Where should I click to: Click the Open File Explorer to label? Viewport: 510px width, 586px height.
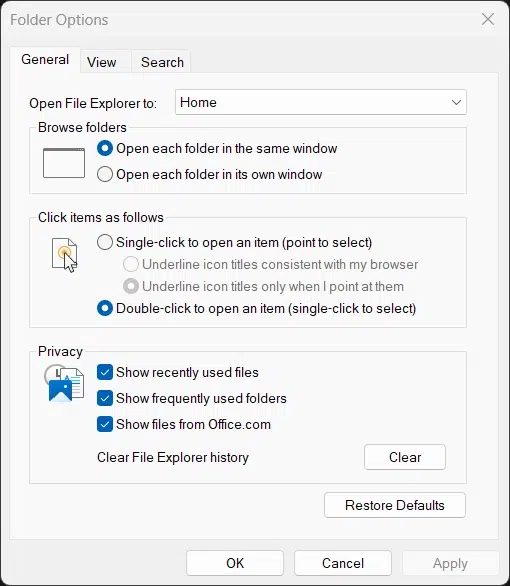93,103
